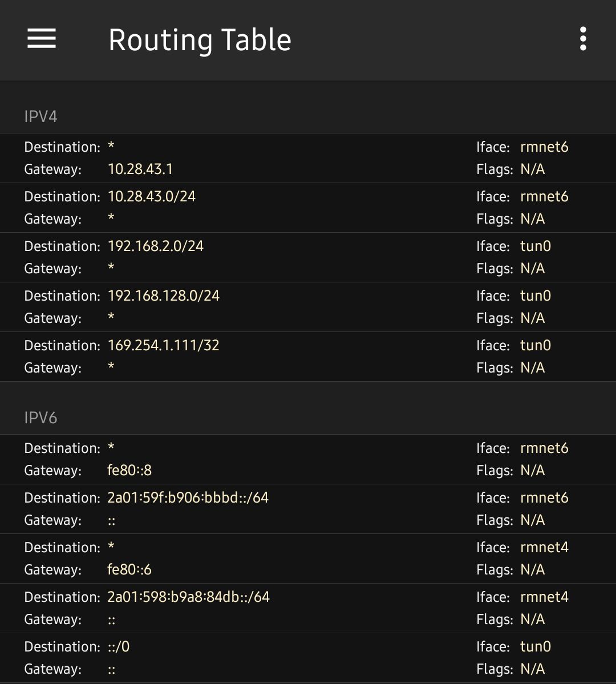Tap Flags N/A on the 169.254.1.111/32 row
The image size is (616, 684).
tap(532, 368)
